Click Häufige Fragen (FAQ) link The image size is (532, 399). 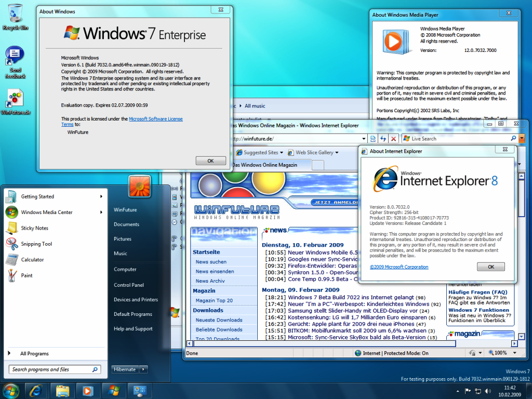coord(478,292)
